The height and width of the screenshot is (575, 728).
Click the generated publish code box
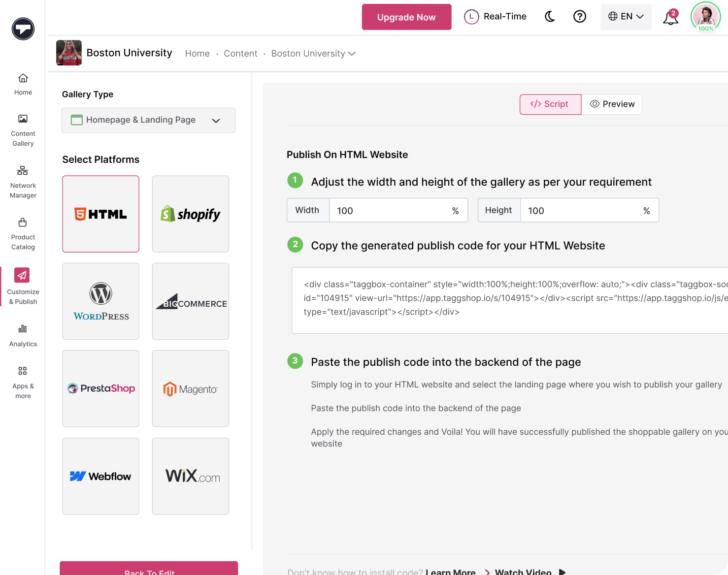click(x=510, y=300)
